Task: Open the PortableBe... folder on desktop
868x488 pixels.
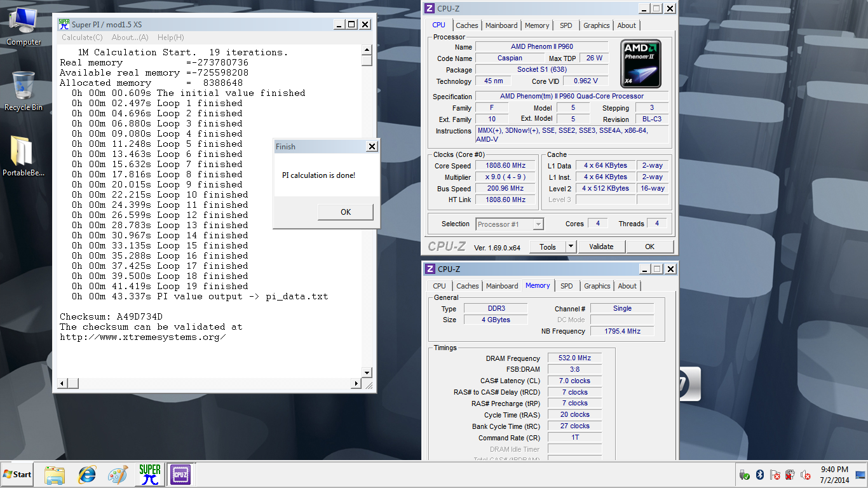Action: tap(24, 156)
